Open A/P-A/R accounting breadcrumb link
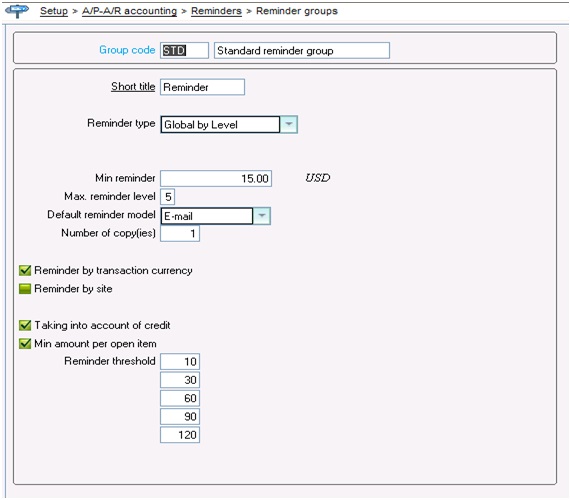This screenshot has width=570, height=500. 129,11
